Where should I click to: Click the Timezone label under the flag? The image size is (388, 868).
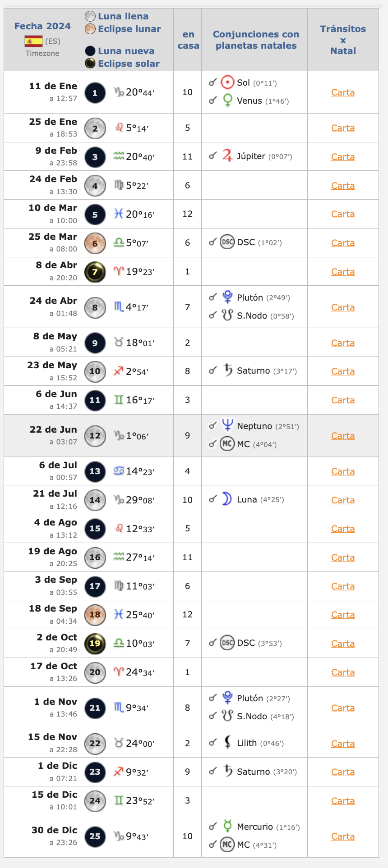(x=42, y=53)
